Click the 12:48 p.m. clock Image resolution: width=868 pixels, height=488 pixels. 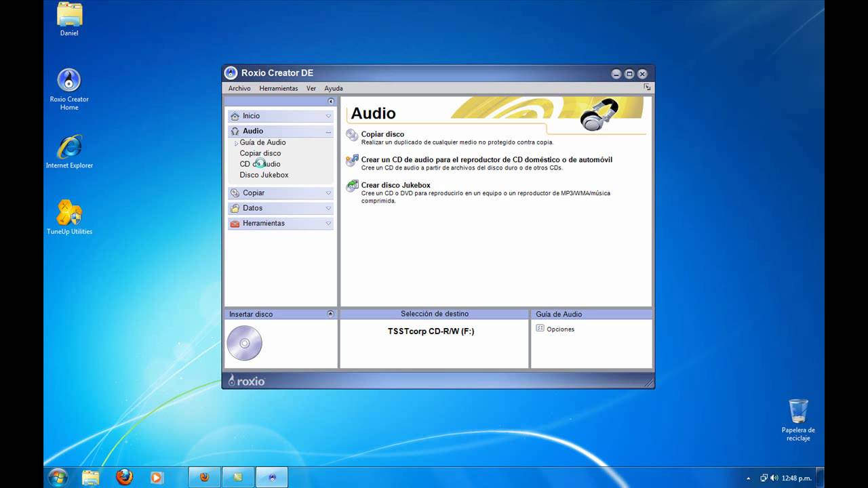tap(796, 478)
